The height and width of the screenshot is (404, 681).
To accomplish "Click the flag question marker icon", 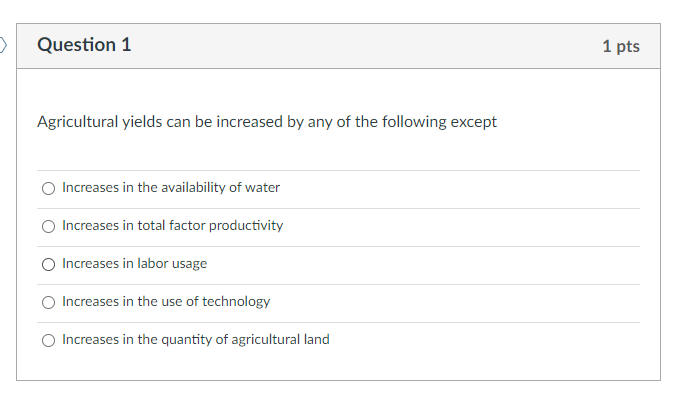I will coord(4,46).
